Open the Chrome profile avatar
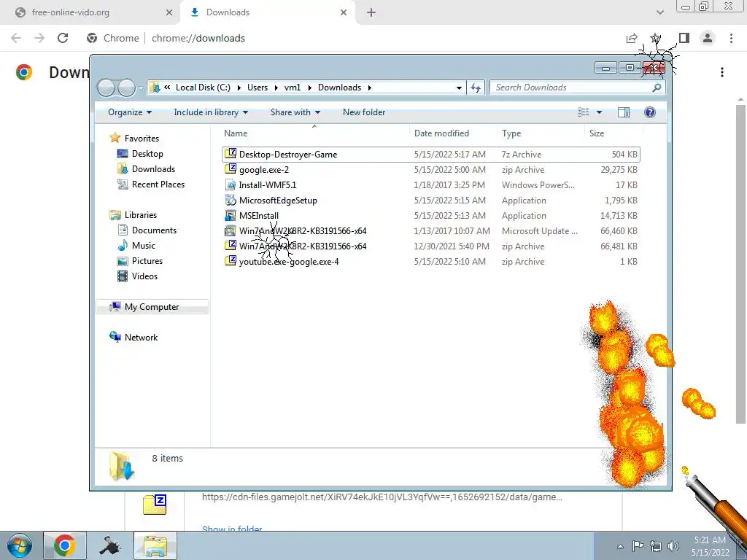Screen dimensions: 747x560 [x=708, y=38]
